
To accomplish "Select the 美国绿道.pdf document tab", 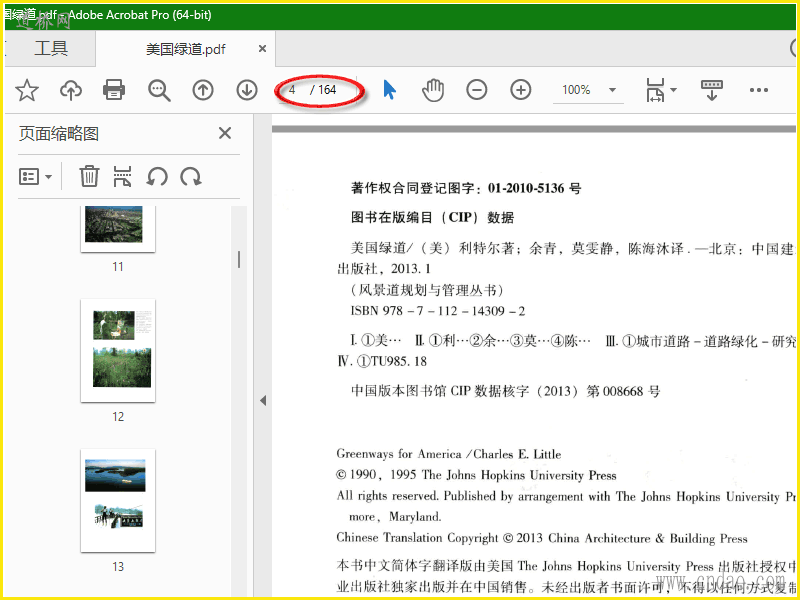I will tap(186, 48).
